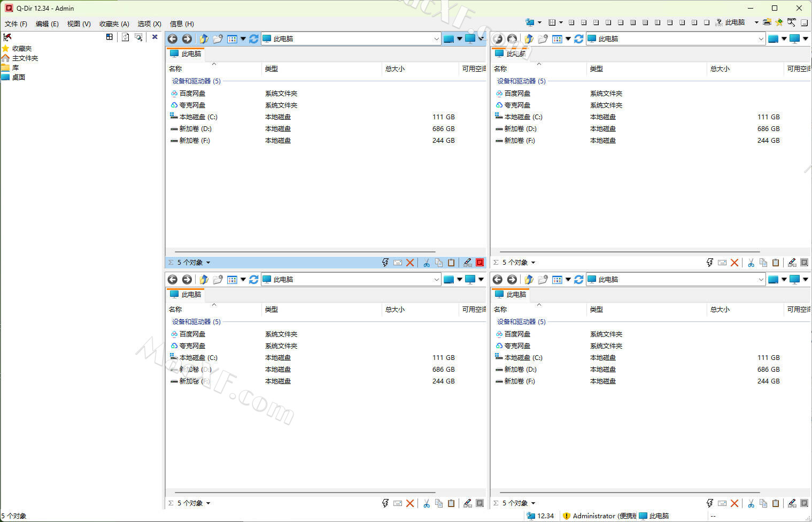
Task: Click the refresh icon in the top-left pane
Action: [x=253, y=39]
